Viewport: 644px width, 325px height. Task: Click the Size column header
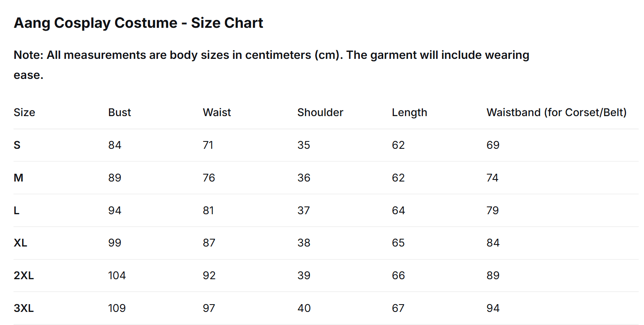[25, 112]
